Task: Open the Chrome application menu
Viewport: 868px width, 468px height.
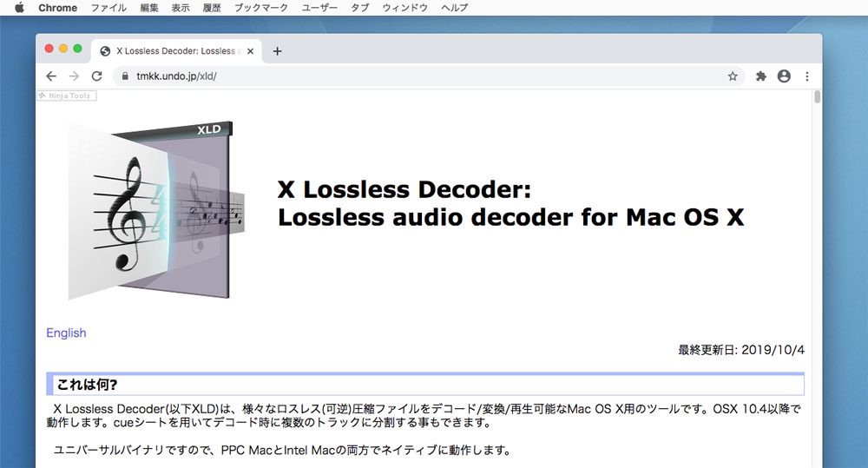Action: click(57, 8)
